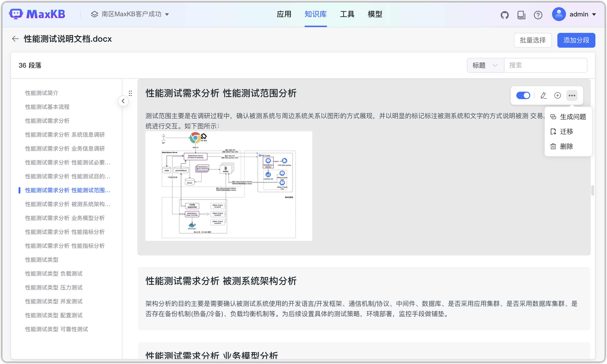
Task: Open the help question mark icon
Action: (538, 15)
